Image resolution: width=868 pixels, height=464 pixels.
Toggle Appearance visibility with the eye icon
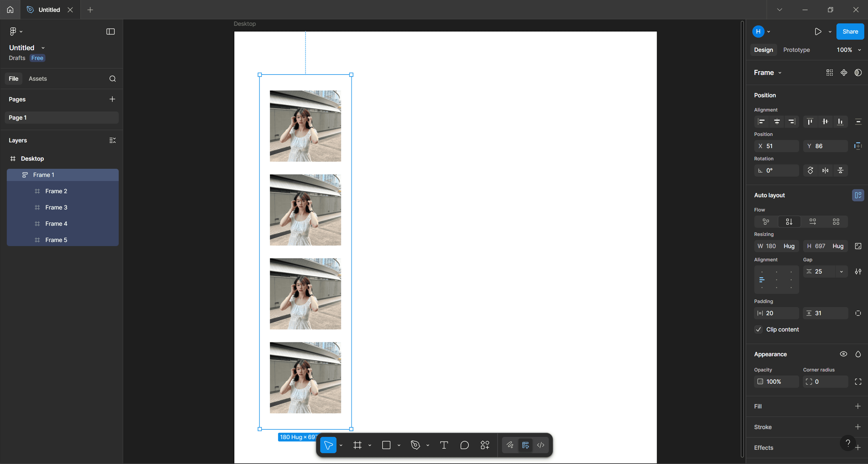click(844, 354)
